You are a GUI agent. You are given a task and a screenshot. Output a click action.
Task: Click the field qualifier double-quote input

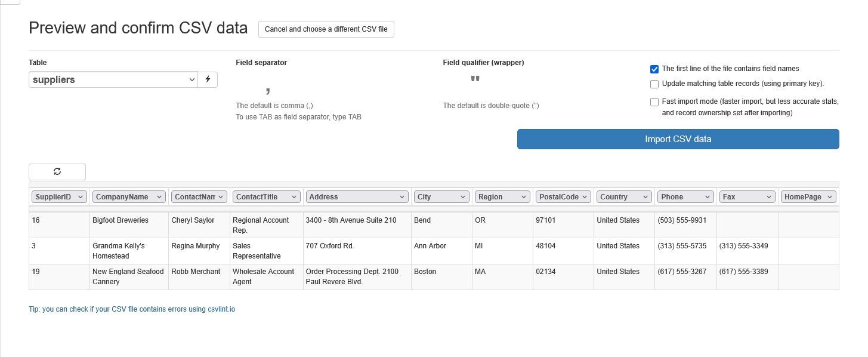click(475, 80)
